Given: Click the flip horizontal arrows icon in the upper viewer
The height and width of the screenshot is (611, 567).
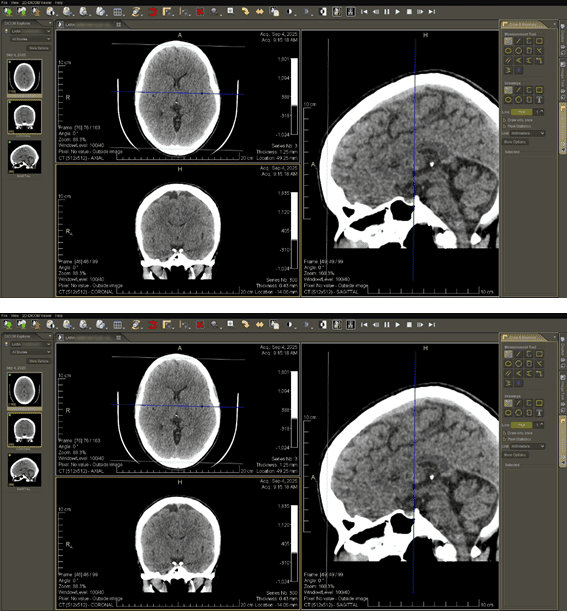Looking at the screenshot, I should (260, 12).
